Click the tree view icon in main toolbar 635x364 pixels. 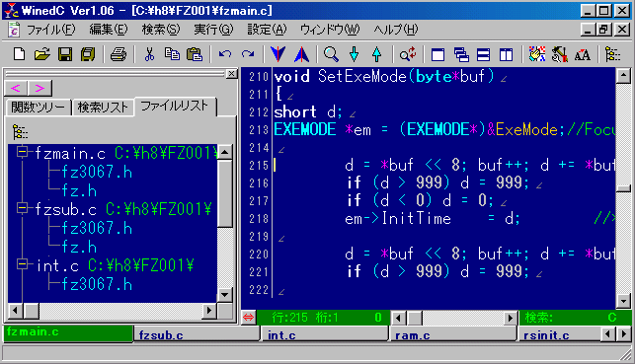pos(612,54)
